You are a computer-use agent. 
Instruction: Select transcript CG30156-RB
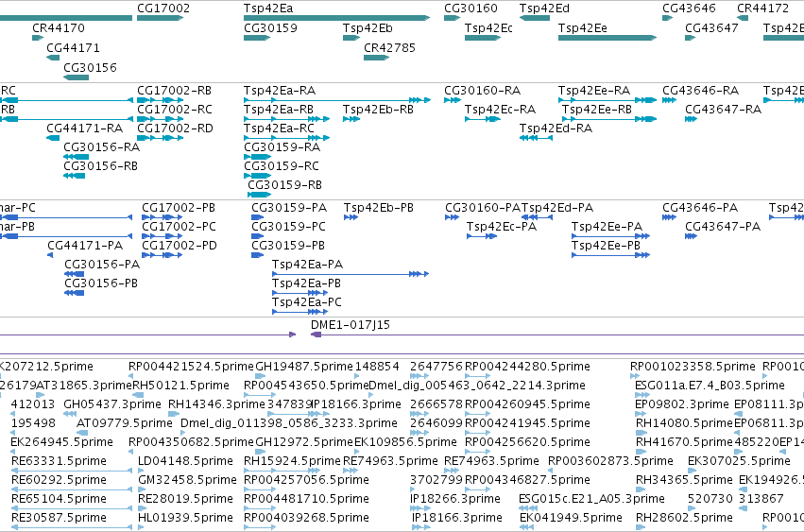(x=100, y=166)
